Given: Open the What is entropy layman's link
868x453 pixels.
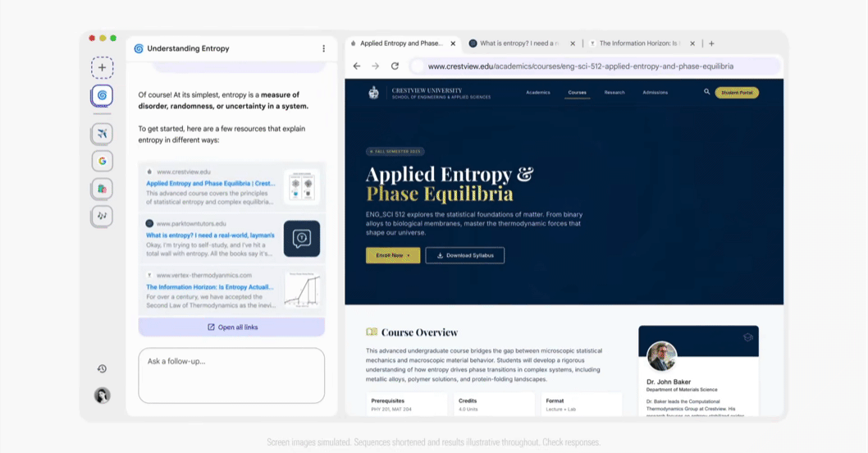Looking at the screenshot, I should [x=210, y=236].
